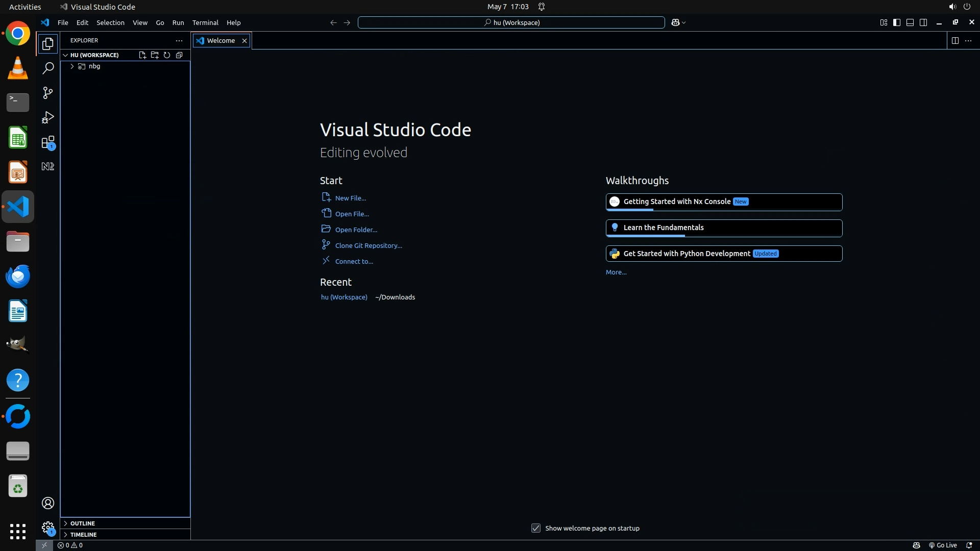Toggle the bottom panel layout button

coord(910,22)
